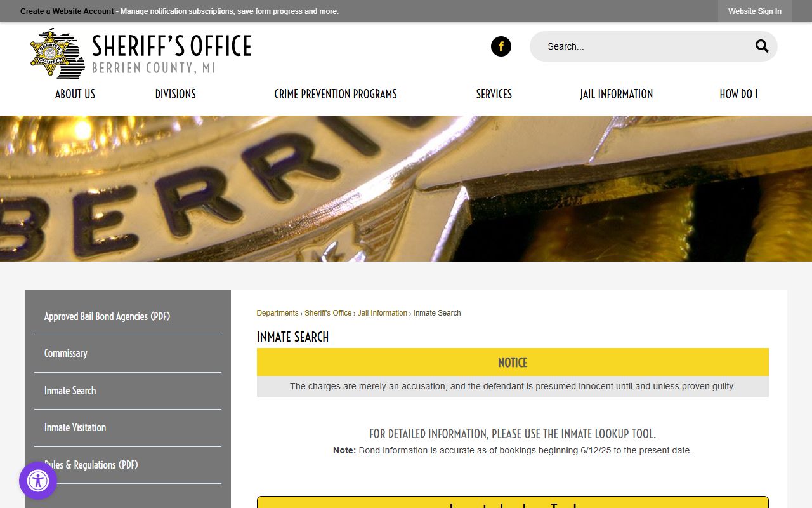The width and height of the screenshot is (812, 508).
Task: Click the Facebook icon in header
Action: coord(501,46)
